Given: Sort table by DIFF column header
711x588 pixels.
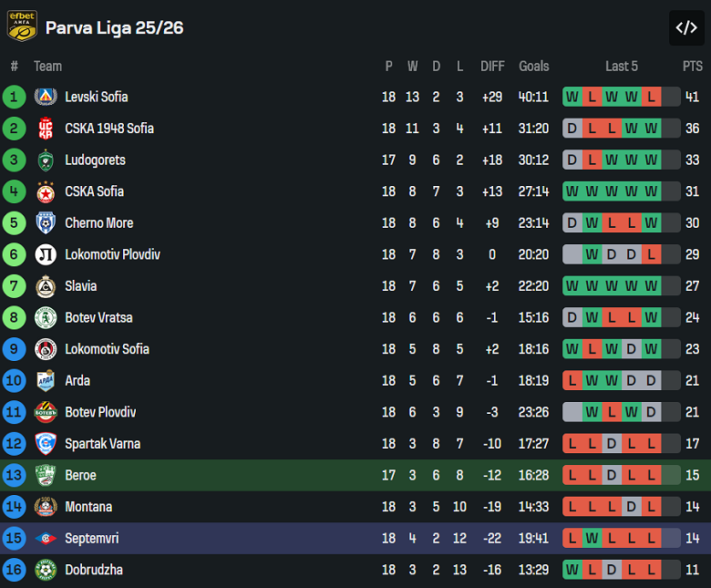Looking at the screenshot, I should pos(492,66).
